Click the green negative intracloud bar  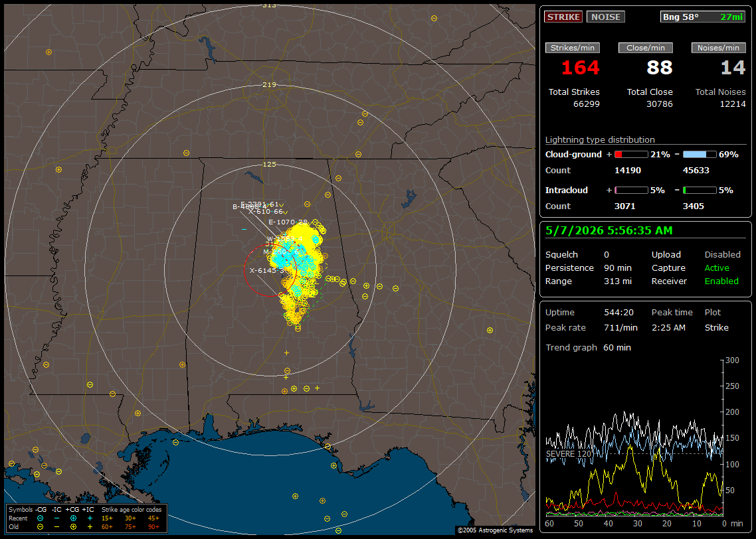[700, 191]
